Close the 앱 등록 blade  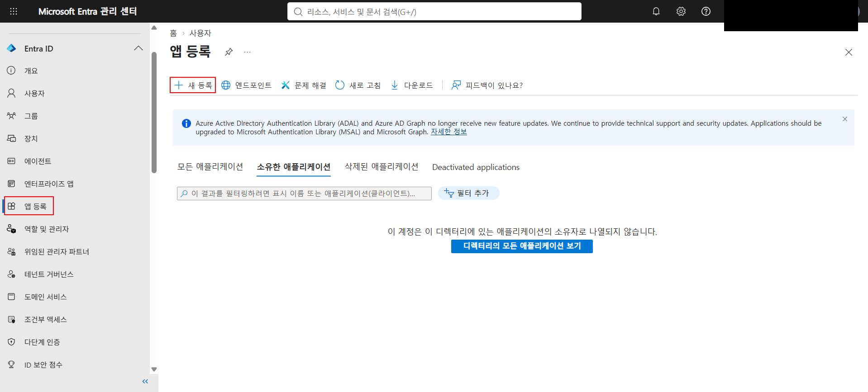pos(849,52)
